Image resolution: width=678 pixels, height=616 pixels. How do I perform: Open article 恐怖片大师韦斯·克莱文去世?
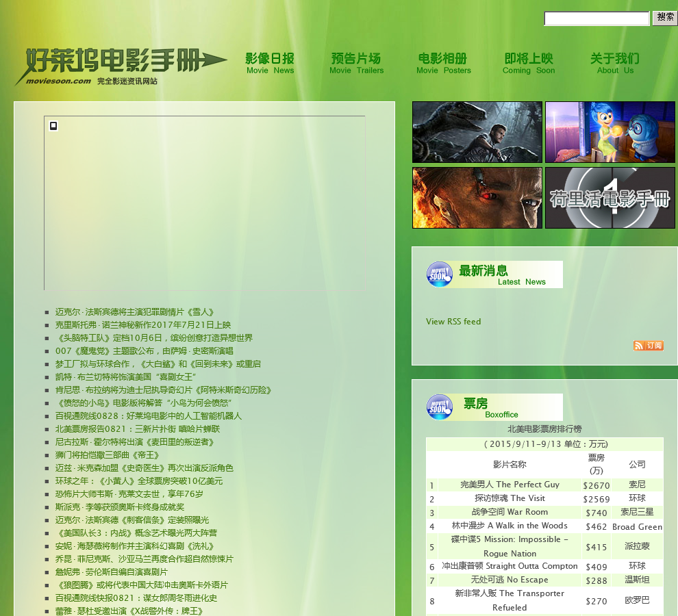point(129,493)
